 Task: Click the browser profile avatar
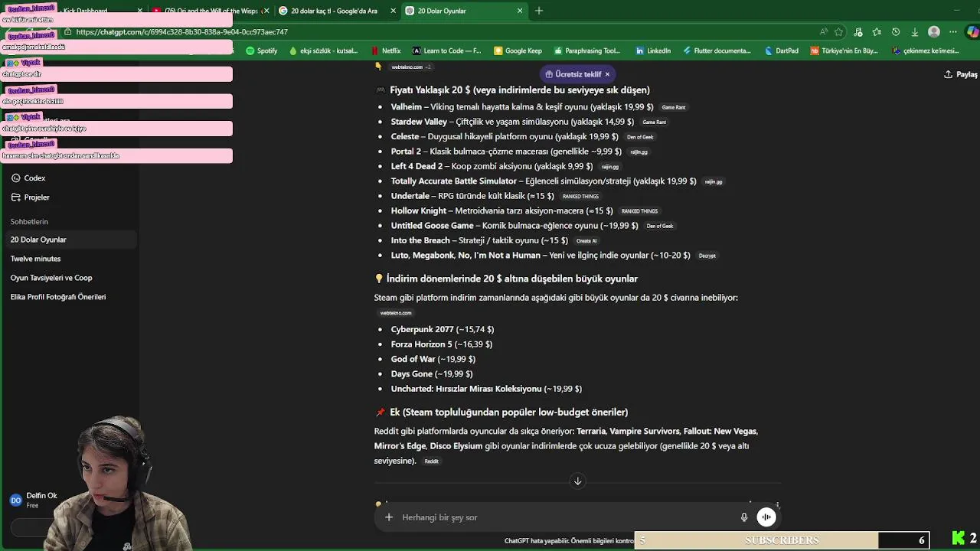[x=934, y=32]
